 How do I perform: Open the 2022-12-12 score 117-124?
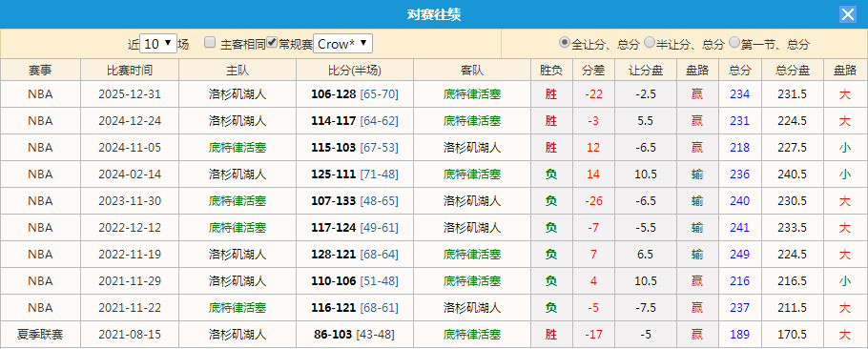333,227
